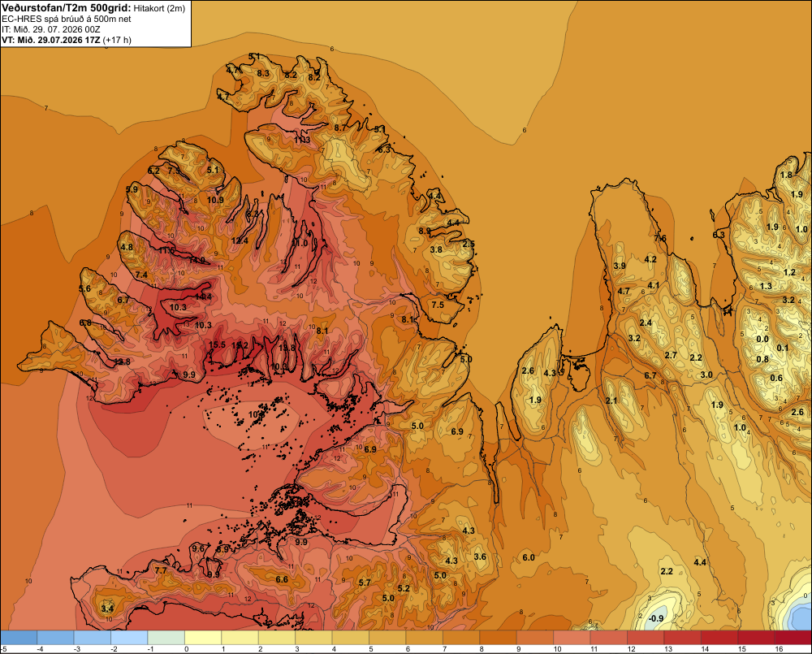
Task: Click the "3.9" temperature value
Action: 620,266
